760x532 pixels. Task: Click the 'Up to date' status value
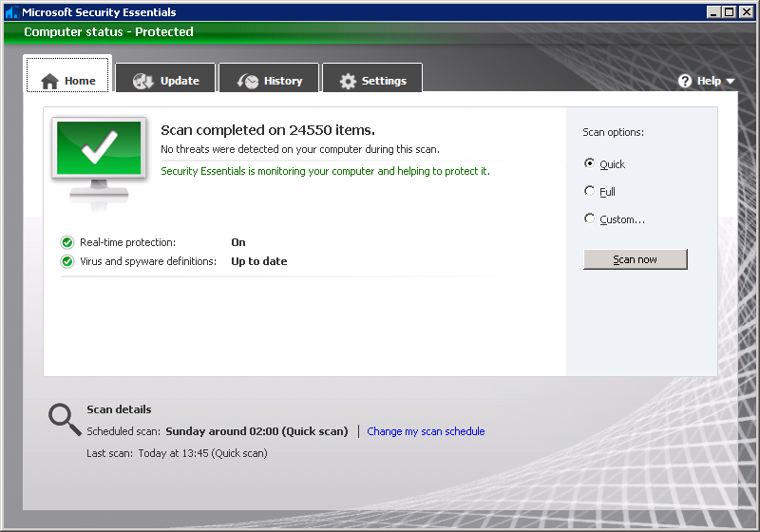(258, 261)
